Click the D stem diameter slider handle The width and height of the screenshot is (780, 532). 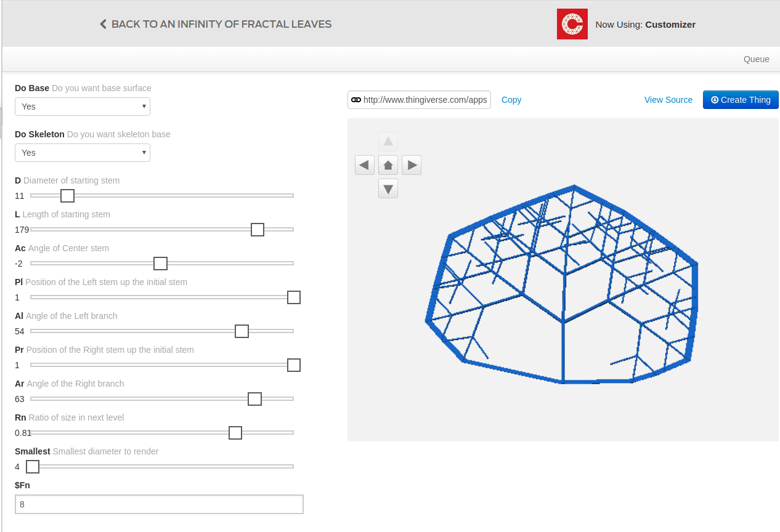[x=68, y=196]
